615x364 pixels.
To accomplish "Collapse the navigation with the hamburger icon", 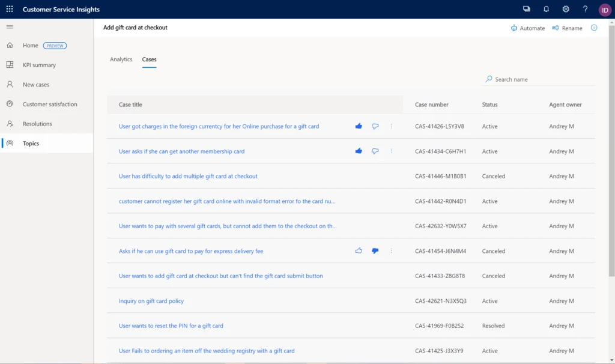I will pos(10,26).
